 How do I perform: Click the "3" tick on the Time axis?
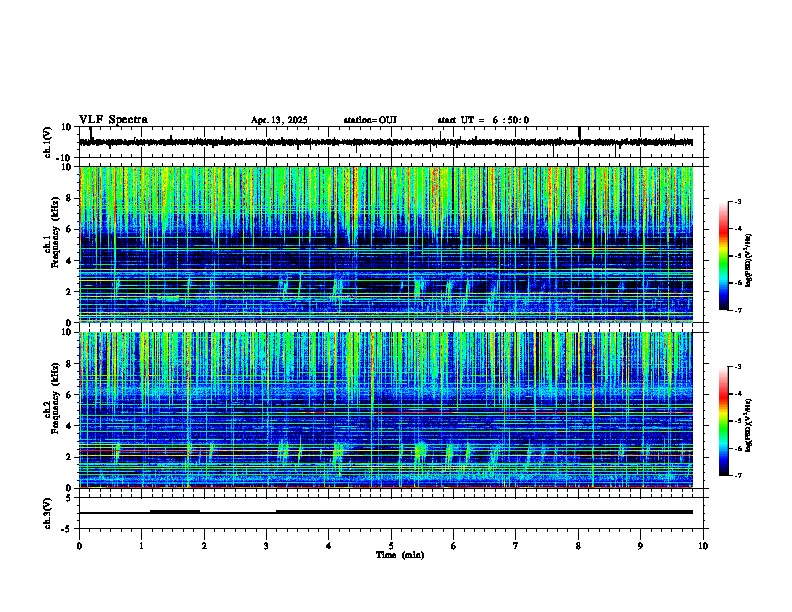[266, 546]
